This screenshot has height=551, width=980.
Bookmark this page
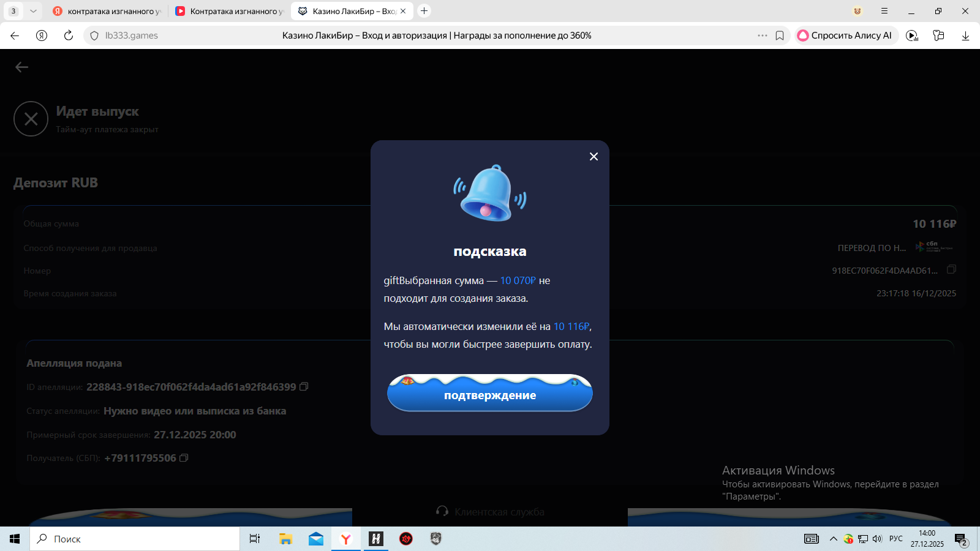point(780,36)
